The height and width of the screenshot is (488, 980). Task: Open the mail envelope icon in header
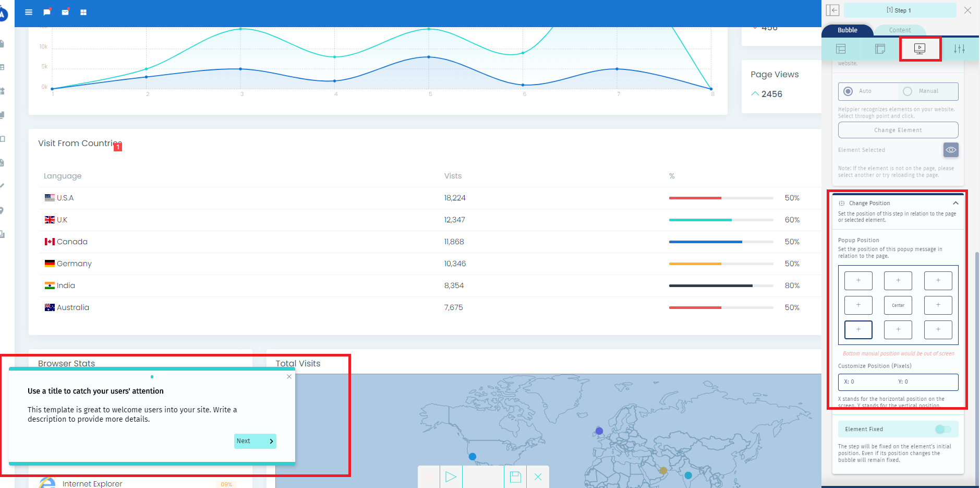(65, 12)
